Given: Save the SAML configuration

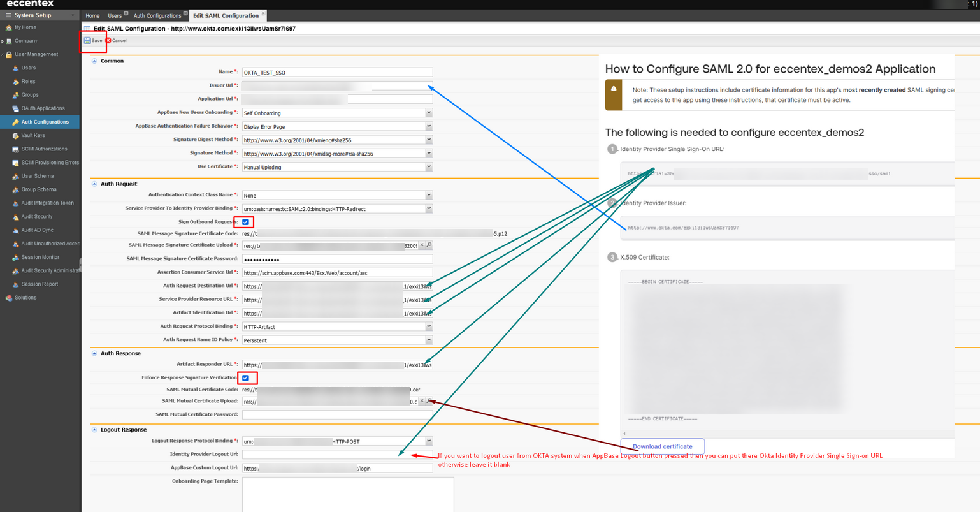Looking at the screenshot, I should [x=93, y=40].
